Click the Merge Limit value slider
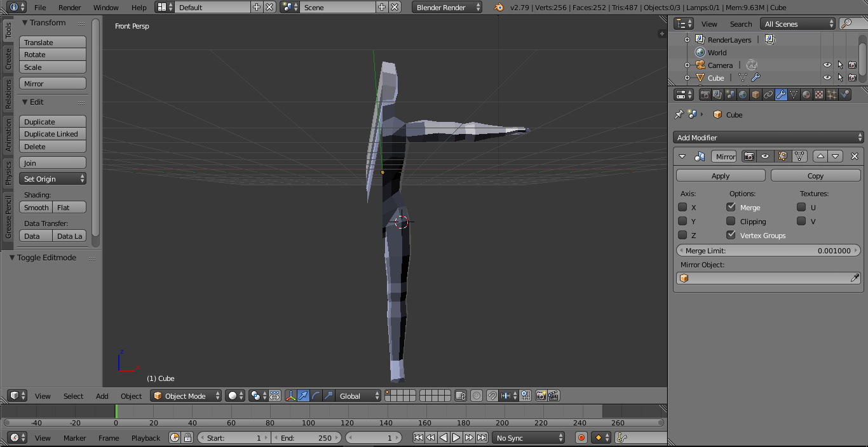868x447 pixels. (768, 250)
